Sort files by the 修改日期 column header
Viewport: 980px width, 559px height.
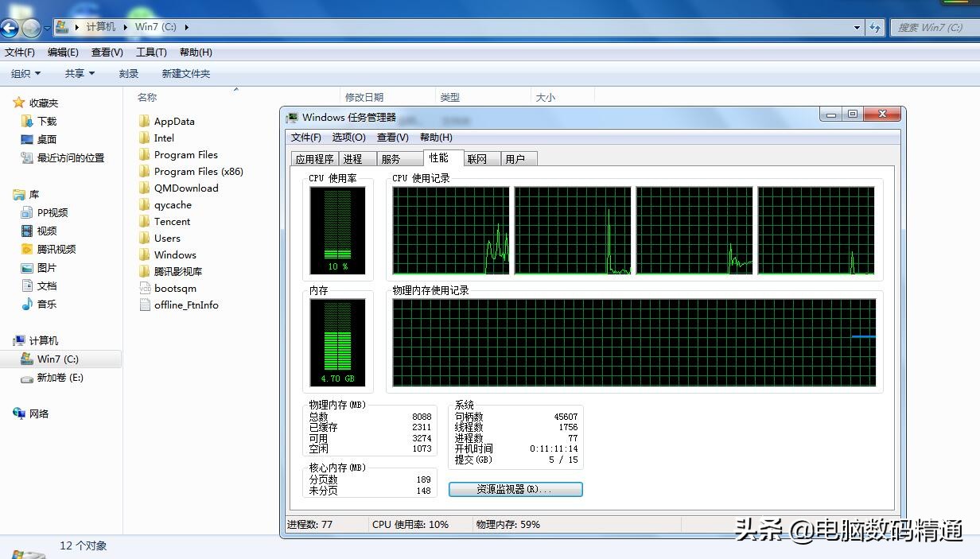pos(364,97)
